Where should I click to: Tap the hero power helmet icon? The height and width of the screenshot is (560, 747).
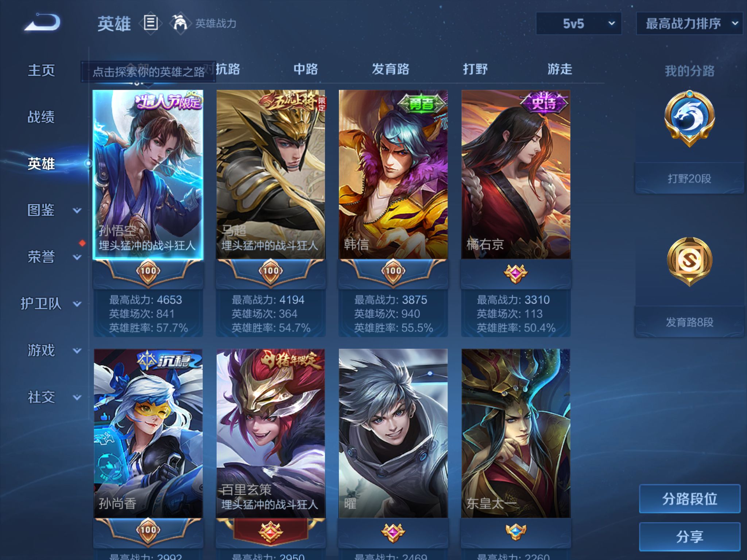click(179, 23)
